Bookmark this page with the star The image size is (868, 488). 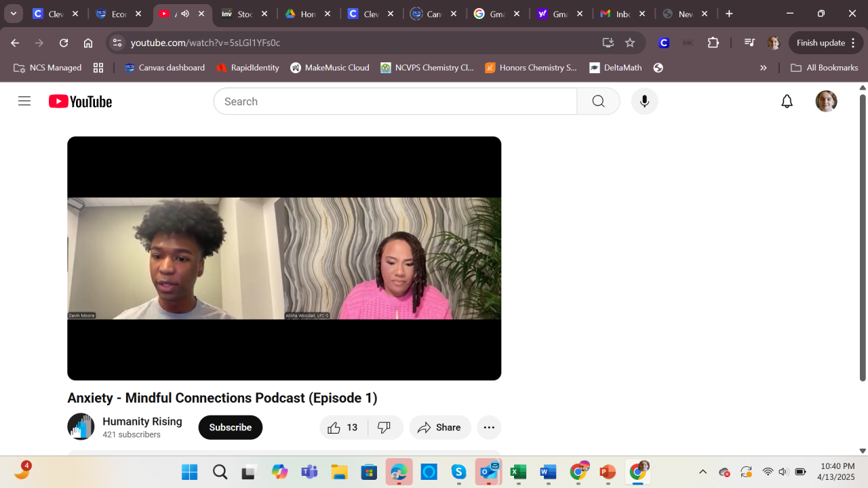[630, 43]
